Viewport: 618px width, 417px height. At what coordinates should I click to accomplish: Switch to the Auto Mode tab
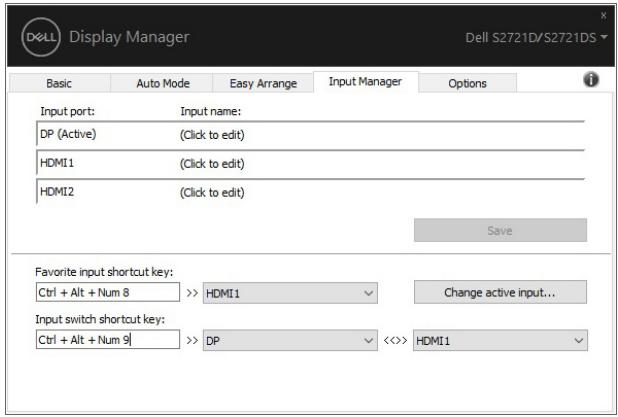163,83
